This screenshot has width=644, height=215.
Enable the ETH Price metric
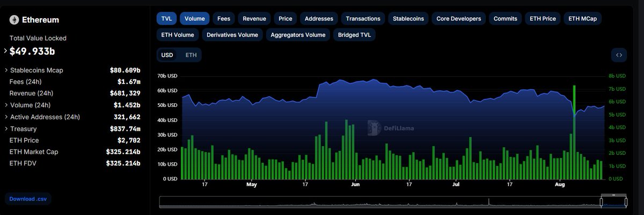point(543,18)
